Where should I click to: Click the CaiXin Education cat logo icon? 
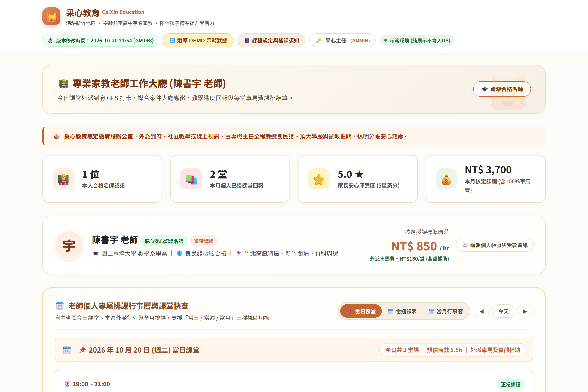point(51,16)
